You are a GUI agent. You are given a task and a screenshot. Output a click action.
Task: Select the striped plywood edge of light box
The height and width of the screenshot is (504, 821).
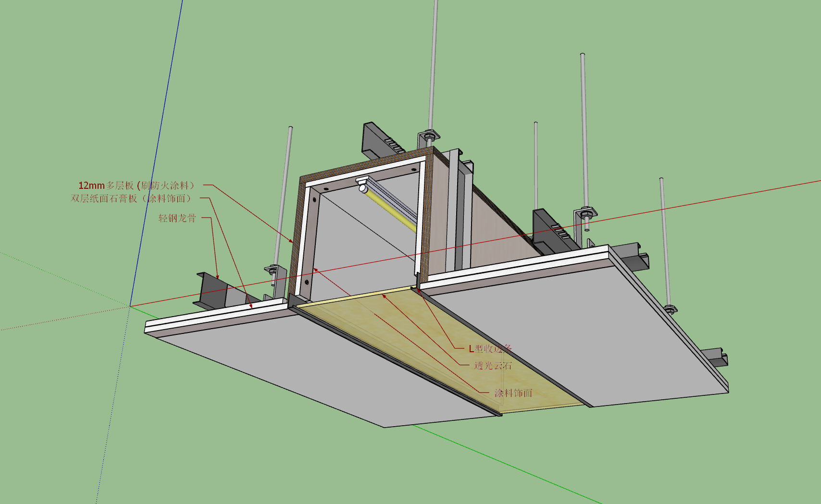point(295,235)
